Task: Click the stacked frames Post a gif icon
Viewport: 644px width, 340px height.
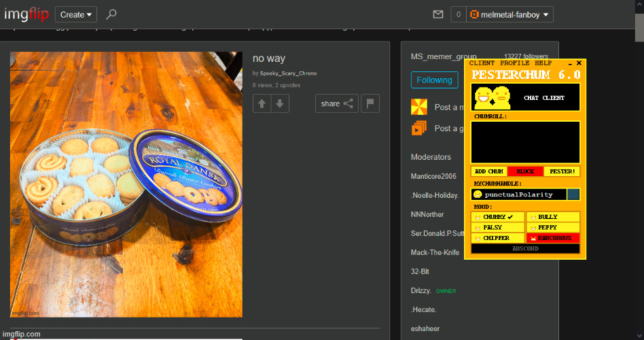Action: pyautogui.click(x=419, y=128)
